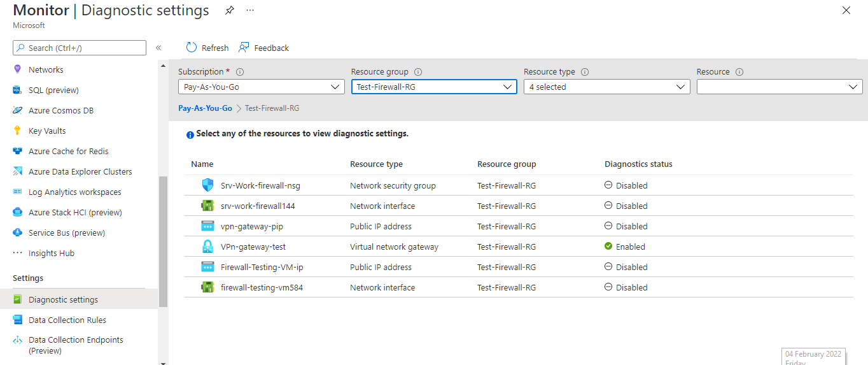Sort by the Name column header

coord(202,164)
